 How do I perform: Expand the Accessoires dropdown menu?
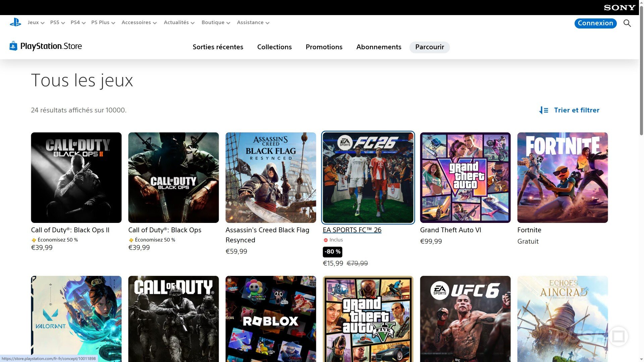[139, 22]
